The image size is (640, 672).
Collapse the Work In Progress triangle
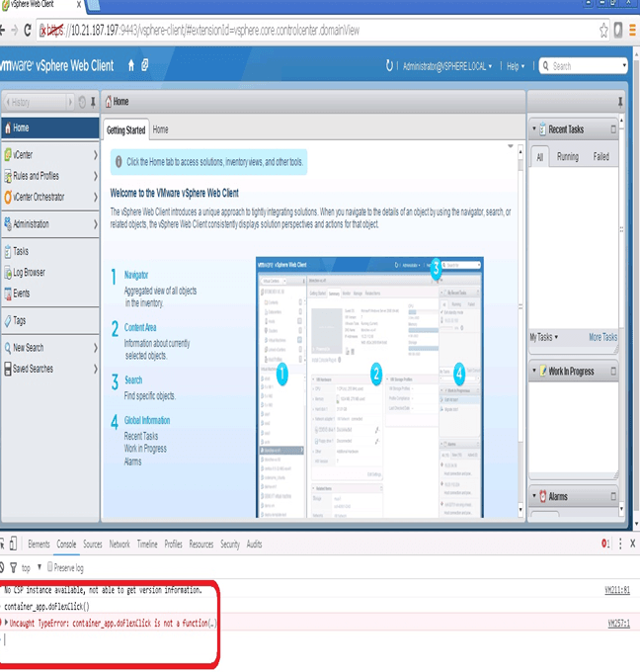click(533, 371)
